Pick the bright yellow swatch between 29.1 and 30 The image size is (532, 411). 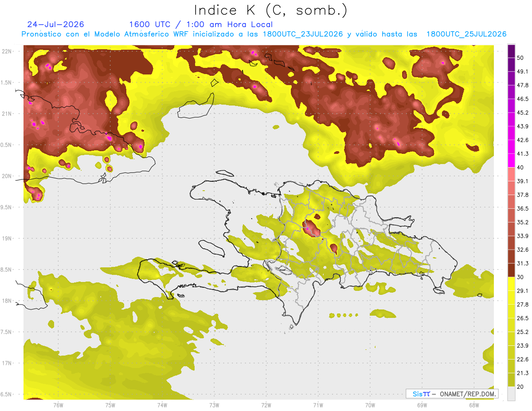pyautogui.click(x=511, y=284)
